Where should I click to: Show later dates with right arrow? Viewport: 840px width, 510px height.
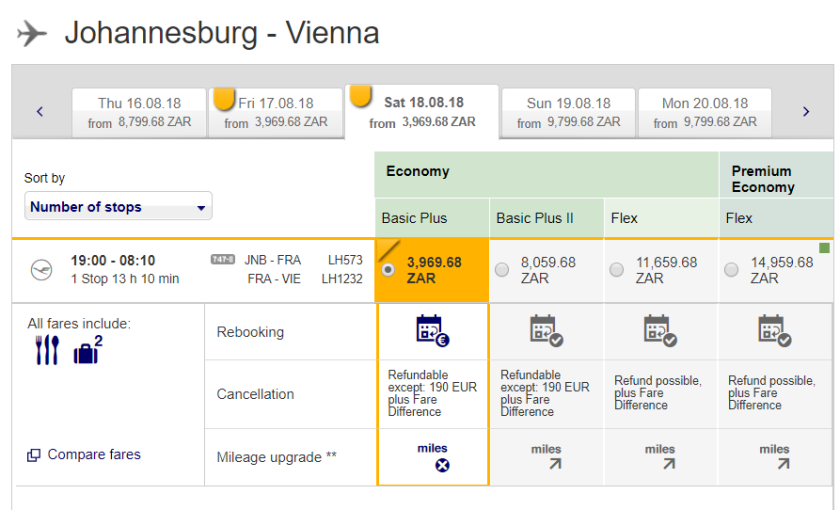[x=806, y=112]
